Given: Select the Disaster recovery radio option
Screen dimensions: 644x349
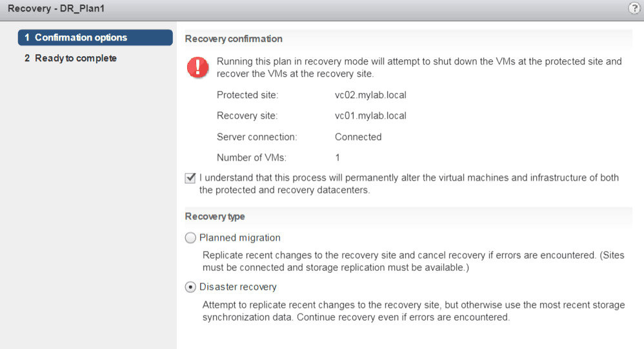Looking at the screenshot, I should (x=190, y=287).
